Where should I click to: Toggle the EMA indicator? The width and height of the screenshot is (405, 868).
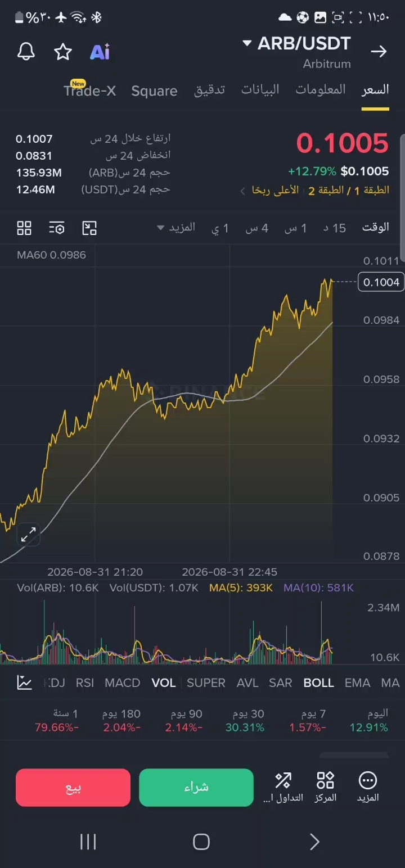(x=357, y=682)
